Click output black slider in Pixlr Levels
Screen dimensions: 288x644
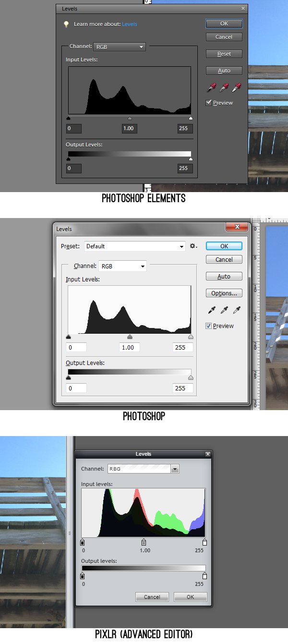82,576
